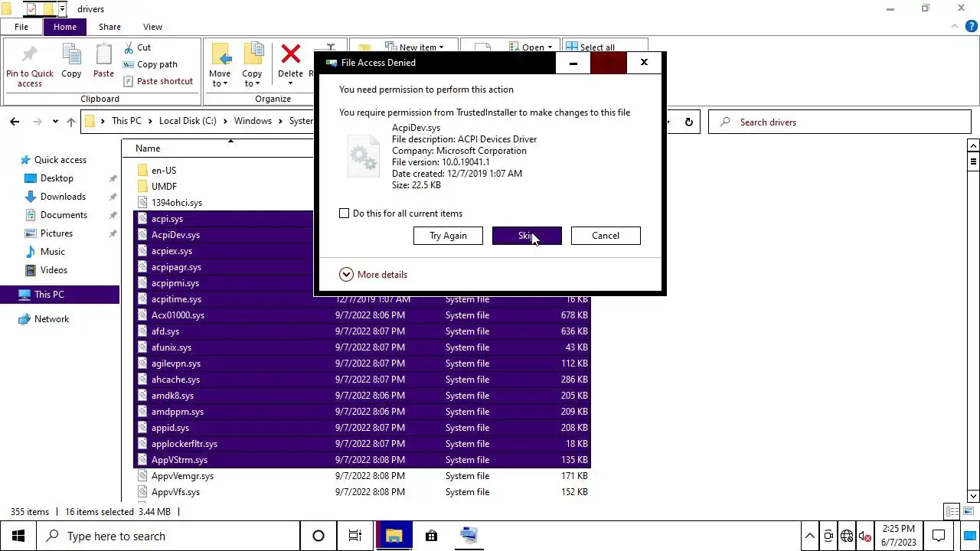The height and width of the screenshot is (551, 980).
Task: Select the UMDF folder
Action: (x=164, y=187)
